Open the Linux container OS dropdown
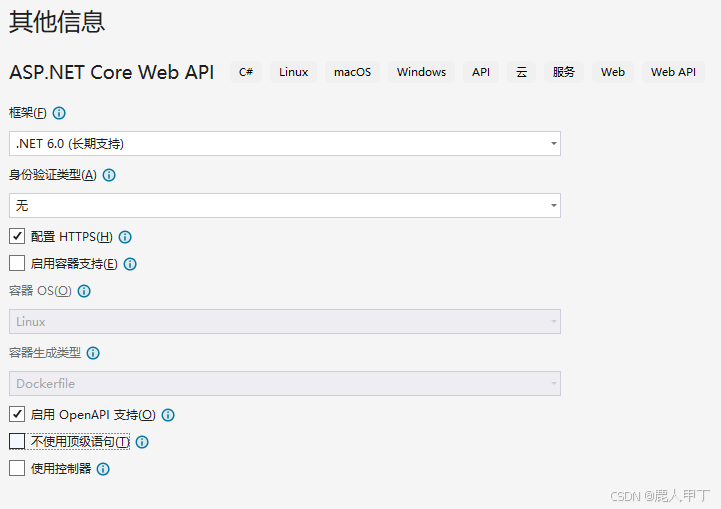The height and width of the screenshot is (509, 721). [285, 321]
